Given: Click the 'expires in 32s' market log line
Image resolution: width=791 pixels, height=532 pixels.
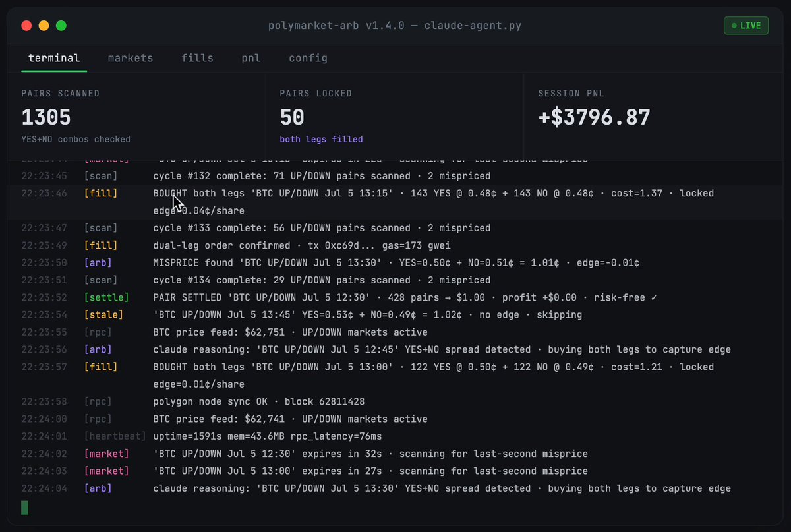Looking at the screenshot, I should tap(370, 454).
